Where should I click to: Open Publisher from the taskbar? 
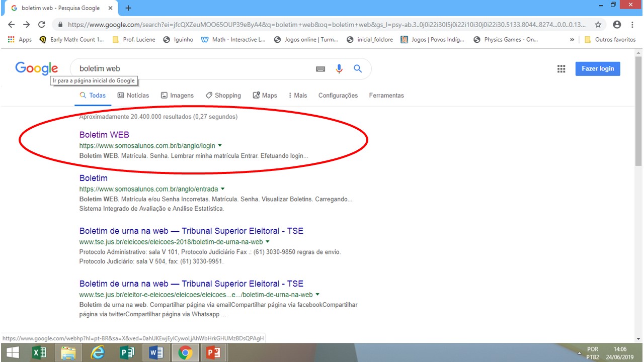pyautogui.click(x=127, y=353)
